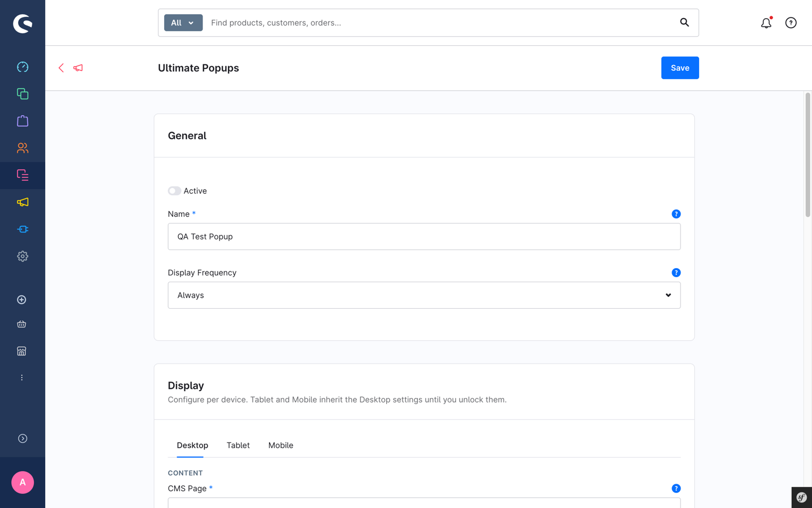Open the All search scope dropdown
This screenshot has height=508, width=812.
coord(183,23)
